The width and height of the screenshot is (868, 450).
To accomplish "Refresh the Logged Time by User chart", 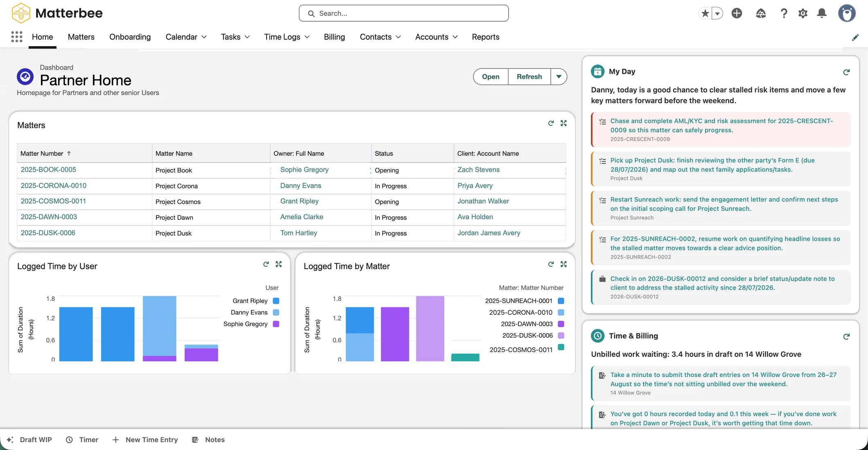I will pyautogui.click(x=266, y=264).
